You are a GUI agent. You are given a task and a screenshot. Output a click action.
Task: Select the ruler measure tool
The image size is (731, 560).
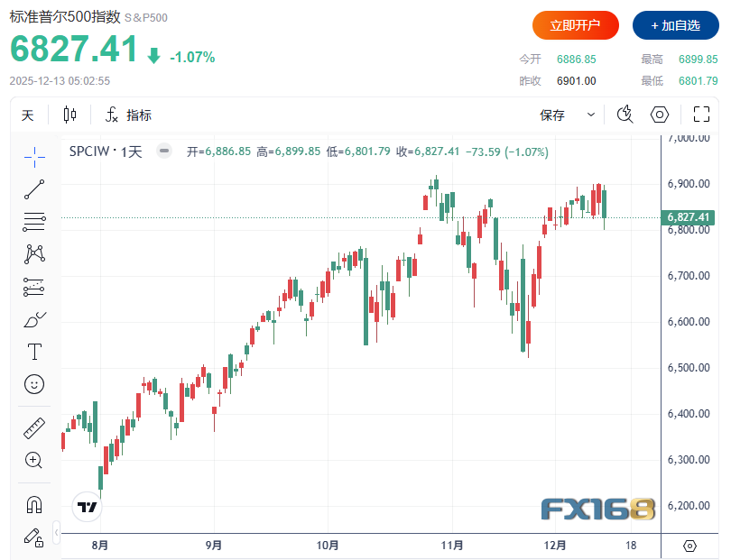(x=34, y=428)
